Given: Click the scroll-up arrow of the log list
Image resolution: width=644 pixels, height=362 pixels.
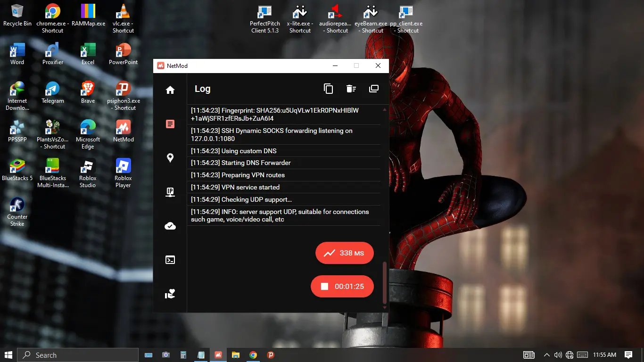Looking at the screenshot, I should coord(385,109).
